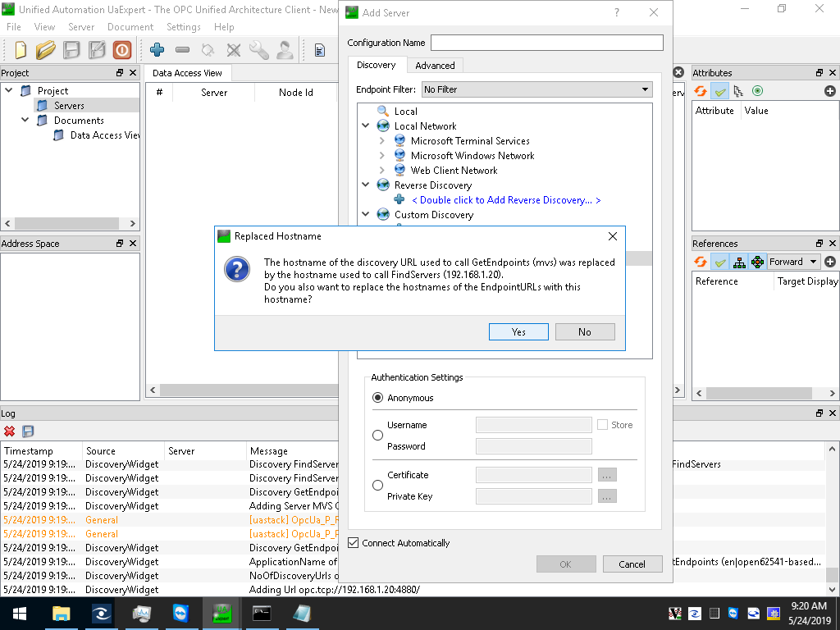
Task: Expand Microsoft Terminal Services
Action: tap(381, 140)
